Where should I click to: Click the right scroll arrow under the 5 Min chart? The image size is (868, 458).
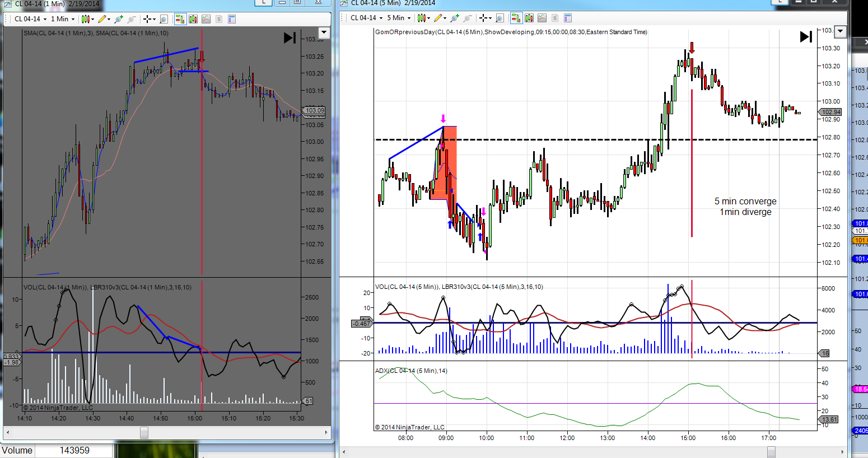pos(843,452)
